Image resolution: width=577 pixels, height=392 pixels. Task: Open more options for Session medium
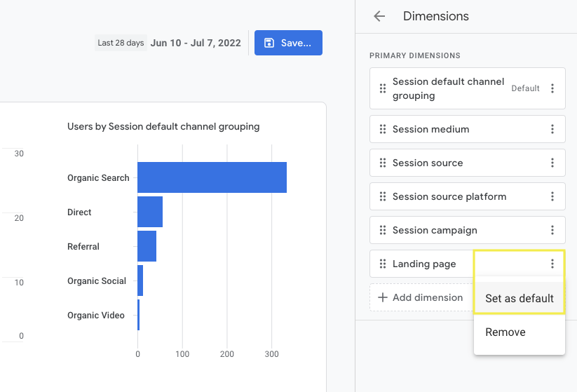[552, 129]
